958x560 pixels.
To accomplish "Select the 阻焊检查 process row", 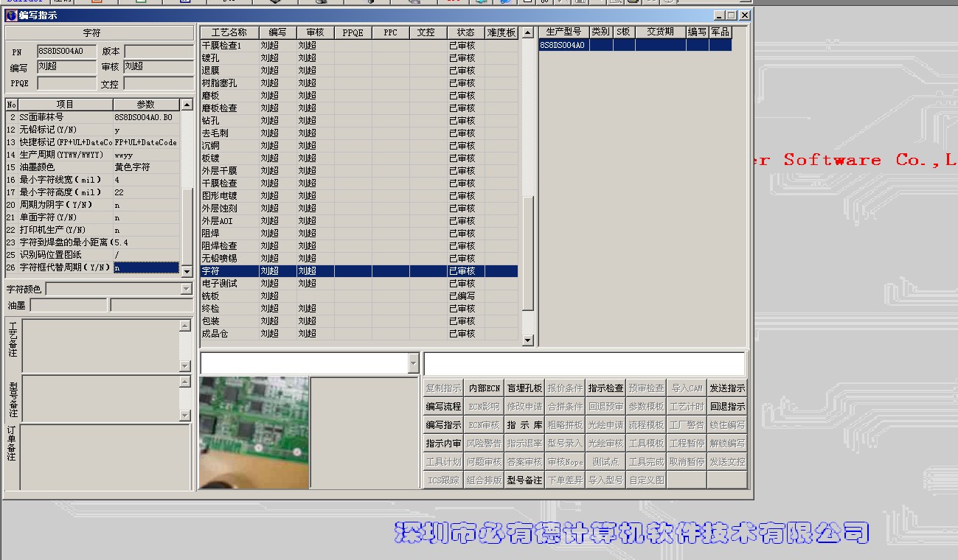I will (359, 246).
